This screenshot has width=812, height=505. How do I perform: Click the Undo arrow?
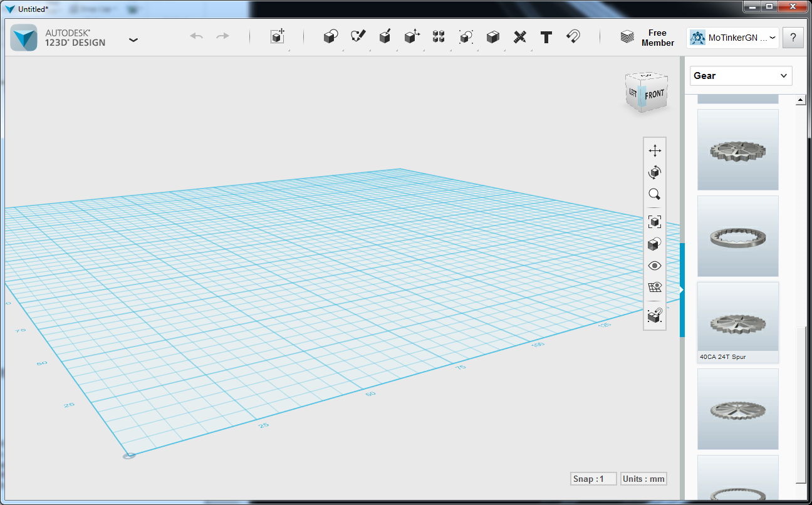point(197,36)
